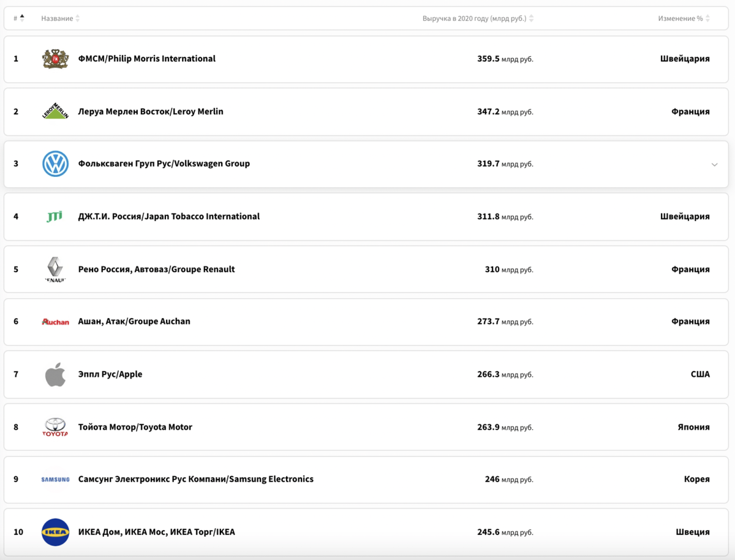The image size is (735, 560).
Task: Select Эппл Рус/Apple company name
Action: point(110,374)
